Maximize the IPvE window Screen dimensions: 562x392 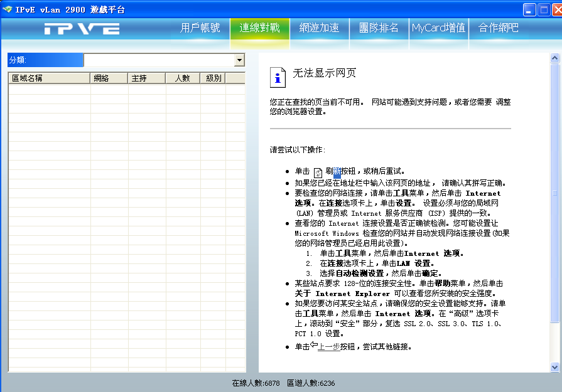(541, 9)
